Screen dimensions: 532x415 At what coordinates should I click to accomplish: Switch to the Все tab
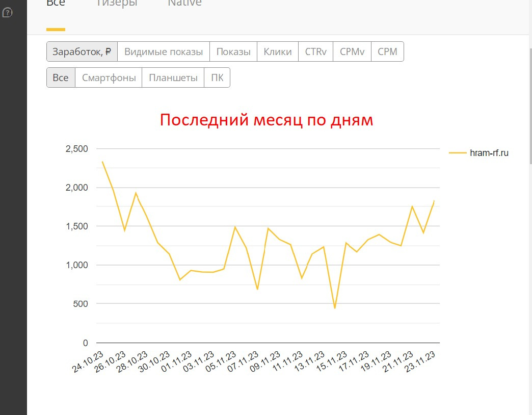tap(56, 4)
